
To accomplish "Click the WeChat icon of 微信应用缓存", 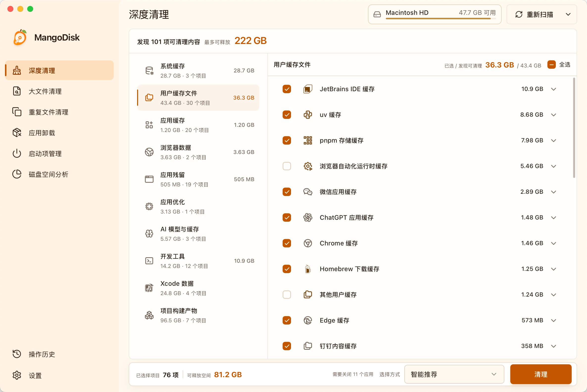I will coord(308,192).
